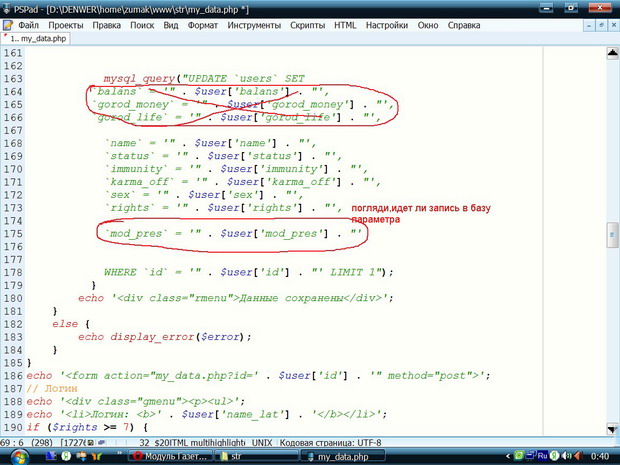
Task: Open the Проекты menu
Action: [65, 22]
